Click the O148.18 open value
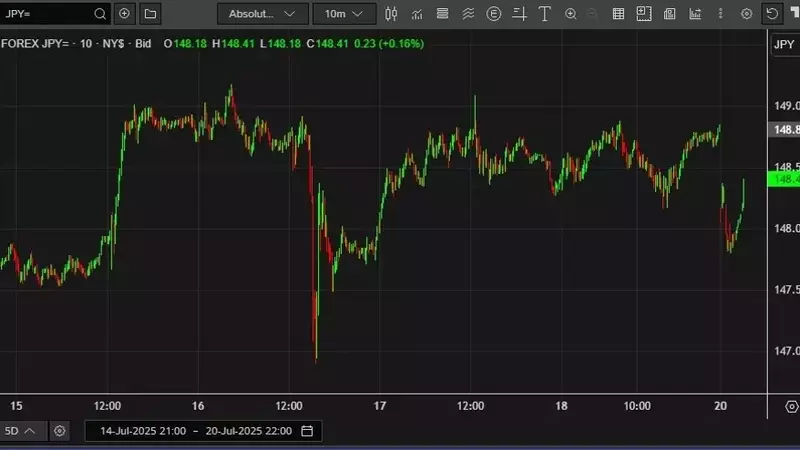 point(185,44)
